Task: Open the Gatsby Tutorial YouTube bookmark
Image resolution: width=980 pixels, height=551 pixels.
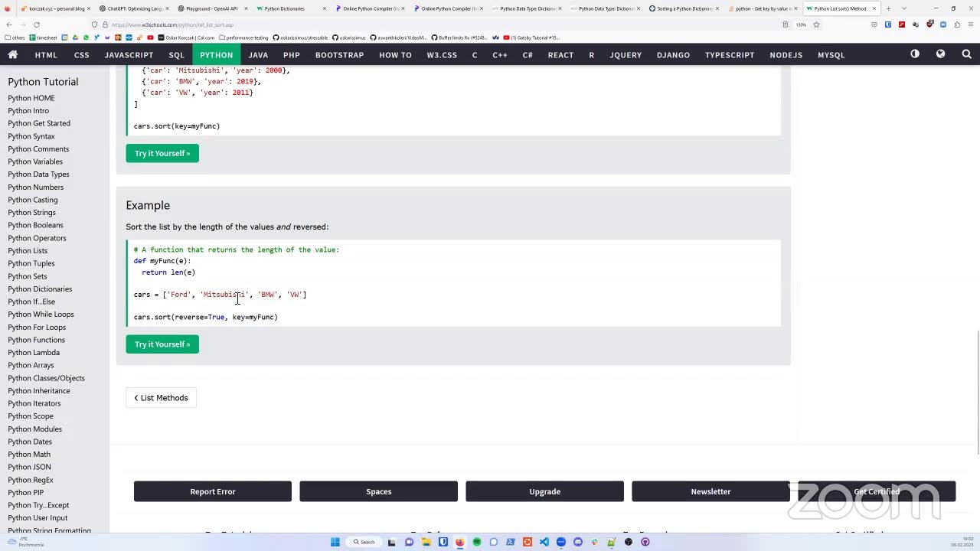Action: pos(531,37)
